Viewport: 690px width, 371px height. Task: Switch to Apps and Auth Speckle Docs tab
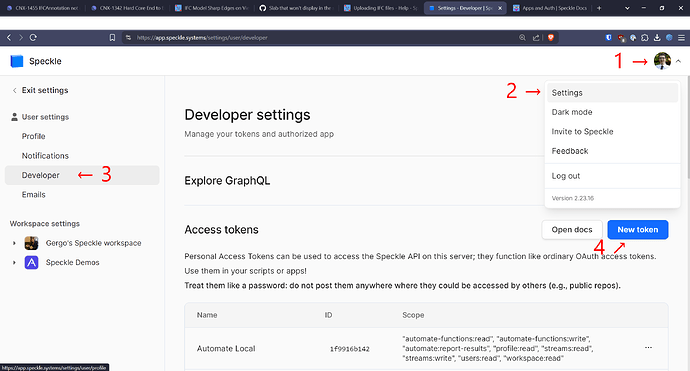pos(550,8)
